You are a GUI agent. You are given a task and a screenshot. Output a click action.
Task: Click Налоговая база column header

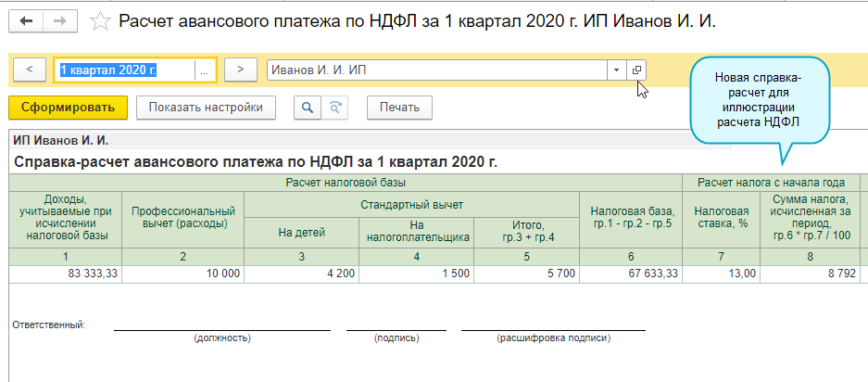(x=631, y=218)
